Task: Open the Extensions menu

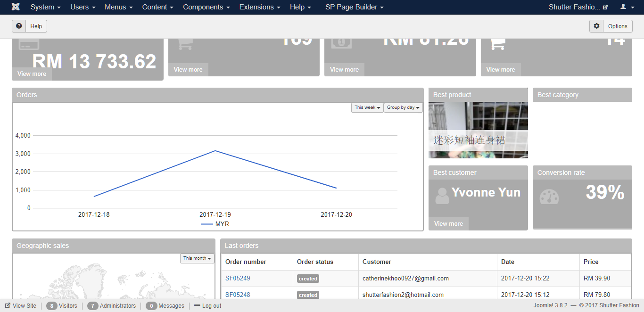Action: click(x=259, y=7)
